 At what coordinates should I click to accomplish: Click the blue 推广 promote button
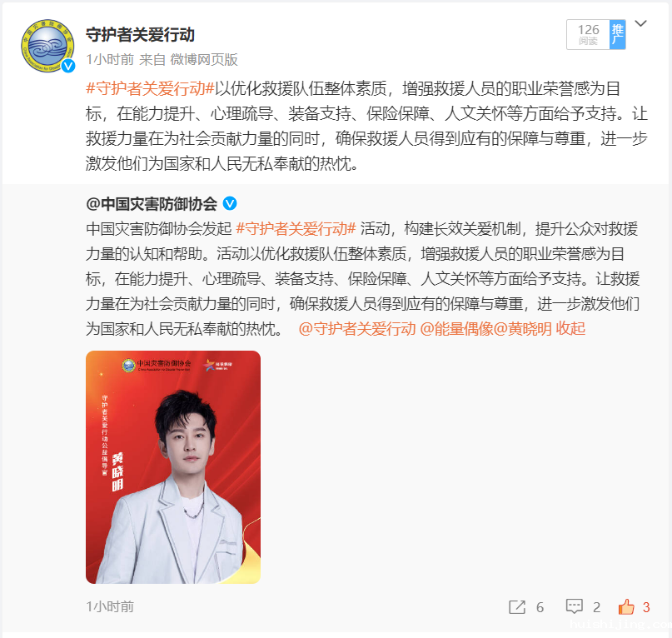coord(617,34)
